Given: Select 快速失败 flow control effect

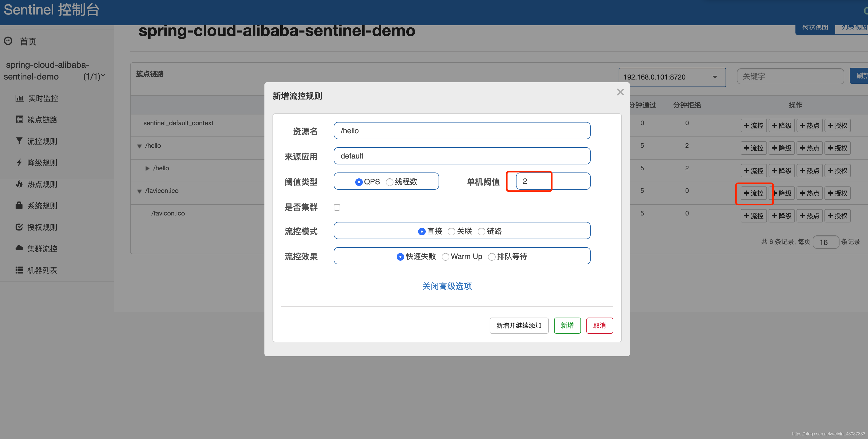Looking at the screenshot, I should (400, 257).
